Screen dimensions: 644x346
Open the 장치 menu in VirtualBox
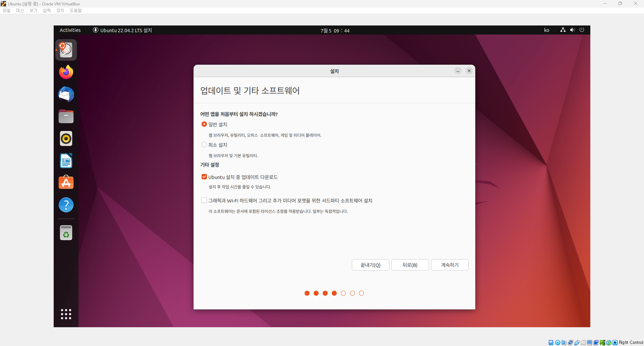60,10
